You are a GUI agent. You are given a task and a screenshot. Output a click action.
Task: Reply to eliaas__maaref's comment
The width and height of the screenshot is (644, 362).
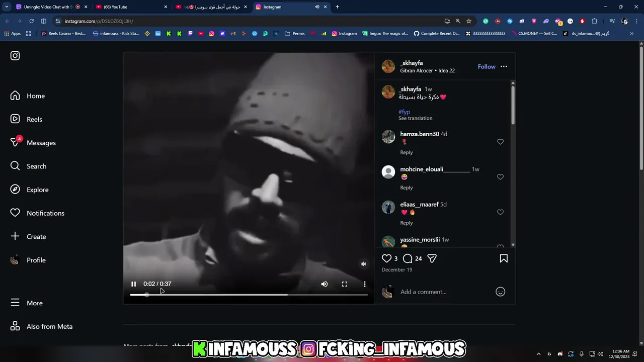pyautogui.click(x=407, y=223)
